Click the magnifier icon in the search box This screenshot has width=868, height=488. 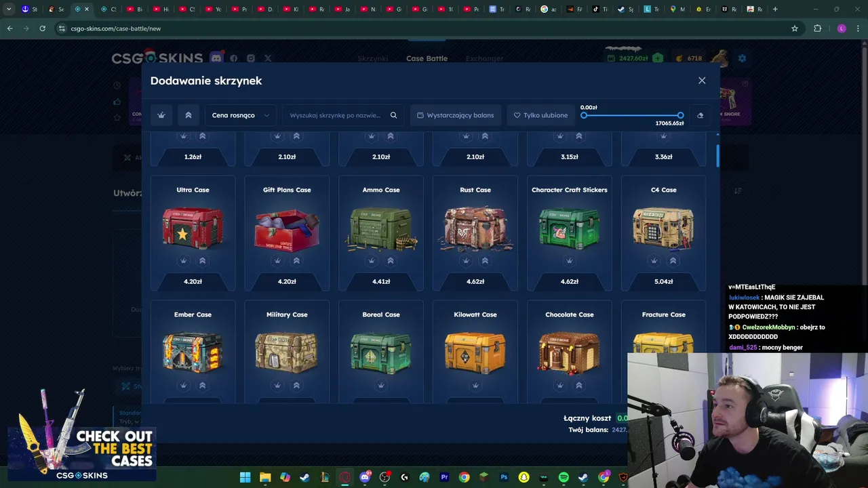click(393, 115)
